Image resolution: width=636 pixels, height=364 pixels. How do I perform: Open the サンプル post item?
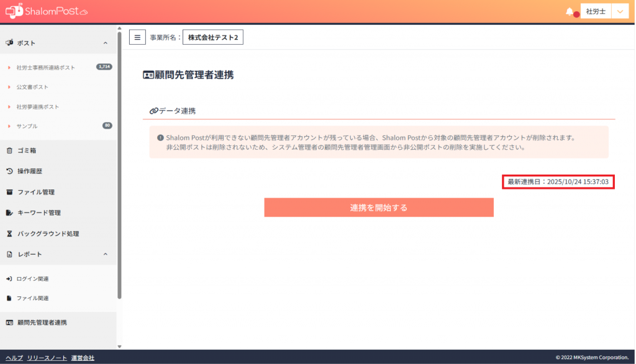pyautogui.click(x=27, y=126)
